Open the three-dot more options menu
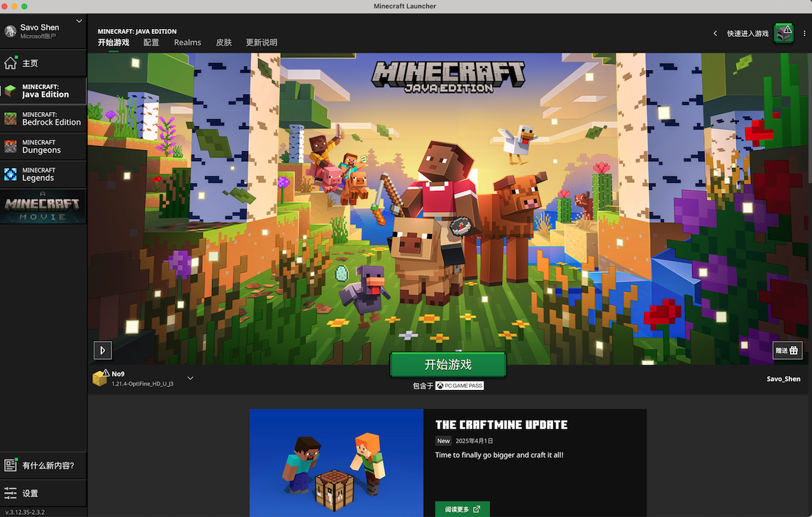 click(804, 33)
